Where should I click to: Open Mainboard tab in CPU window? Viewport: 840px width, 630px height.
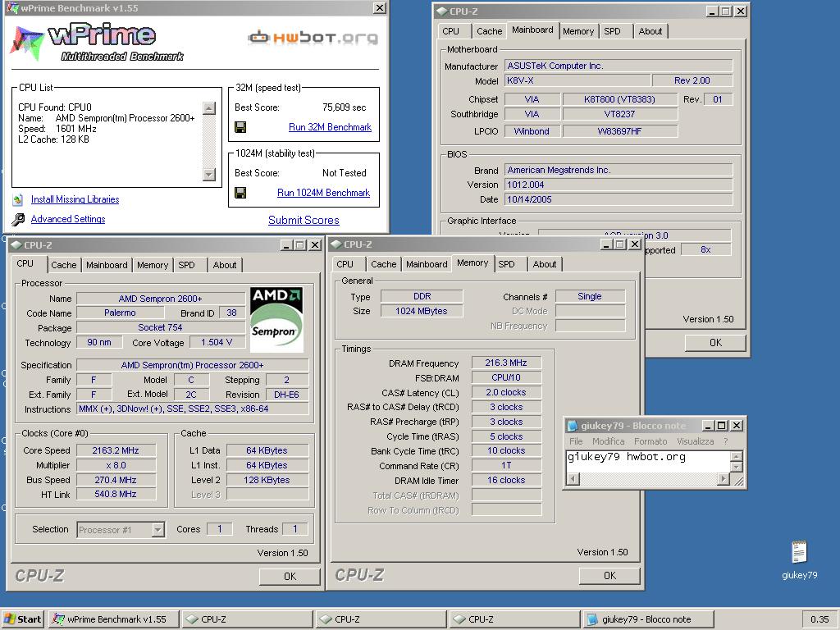click(x=107, y=265)
